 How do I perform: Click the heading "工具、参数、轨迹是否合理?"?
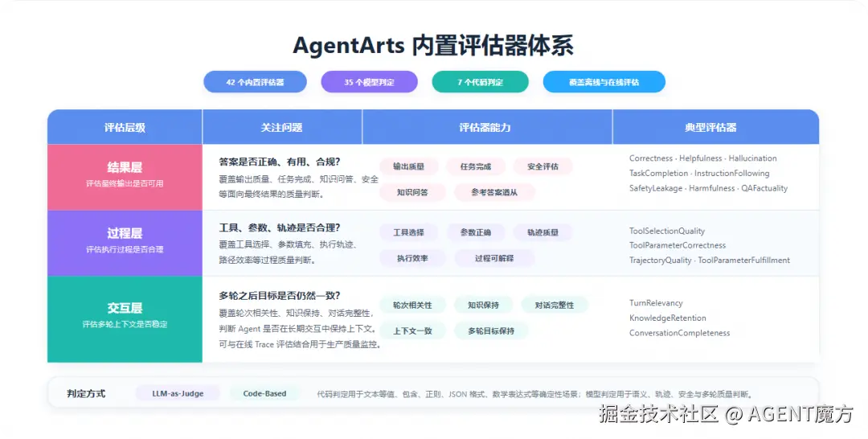tap(280, 228)
